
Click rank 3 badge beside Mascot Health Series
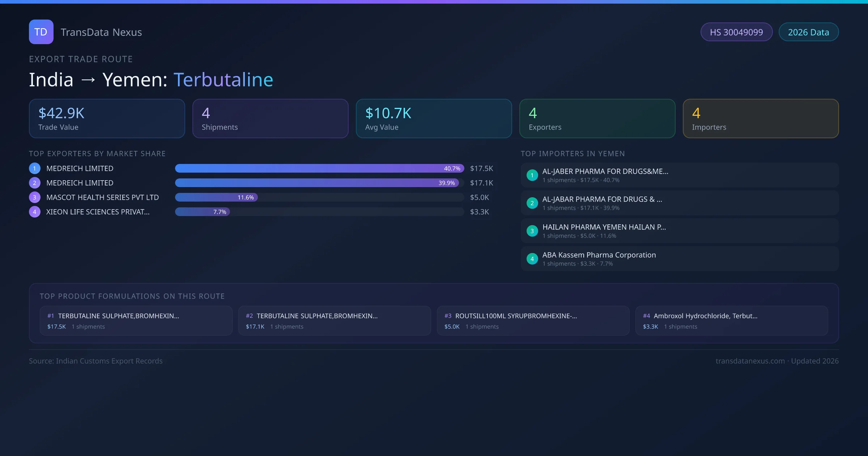35,197
